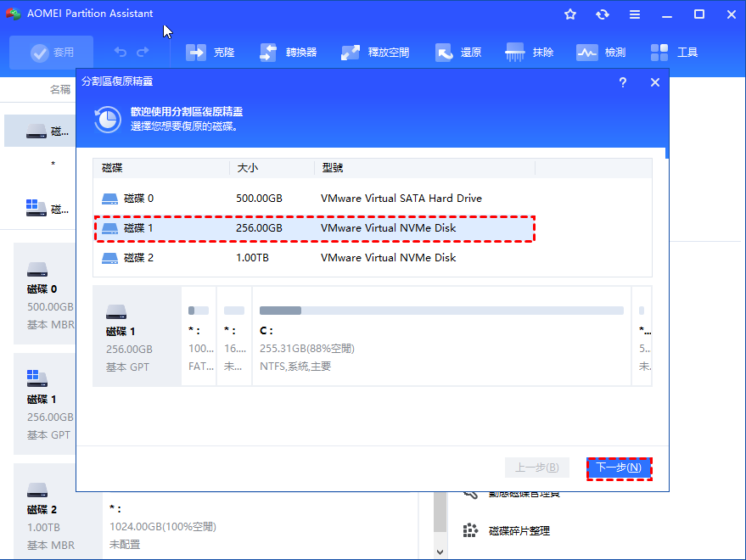Click the 套用 (Apply) button

[52, 53]
